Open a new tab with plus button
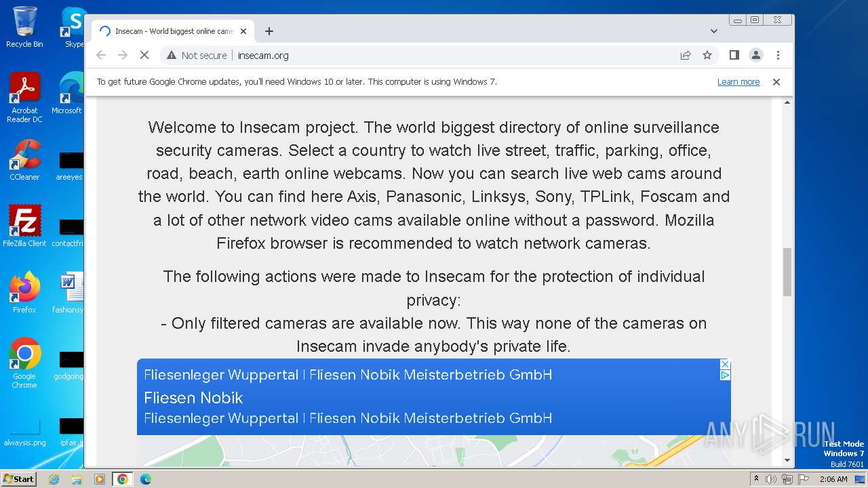The height and width of the screenshot is (488, 868). tap(269, 31)
